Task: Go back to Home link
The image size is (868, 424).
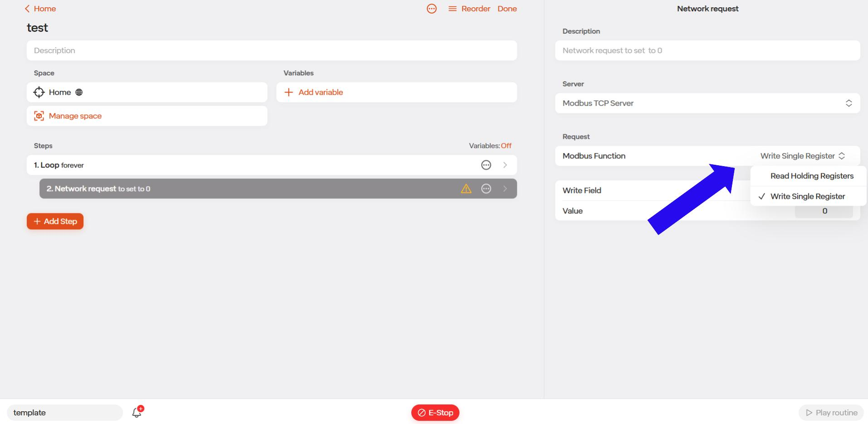Action: (x=40, y=9)
